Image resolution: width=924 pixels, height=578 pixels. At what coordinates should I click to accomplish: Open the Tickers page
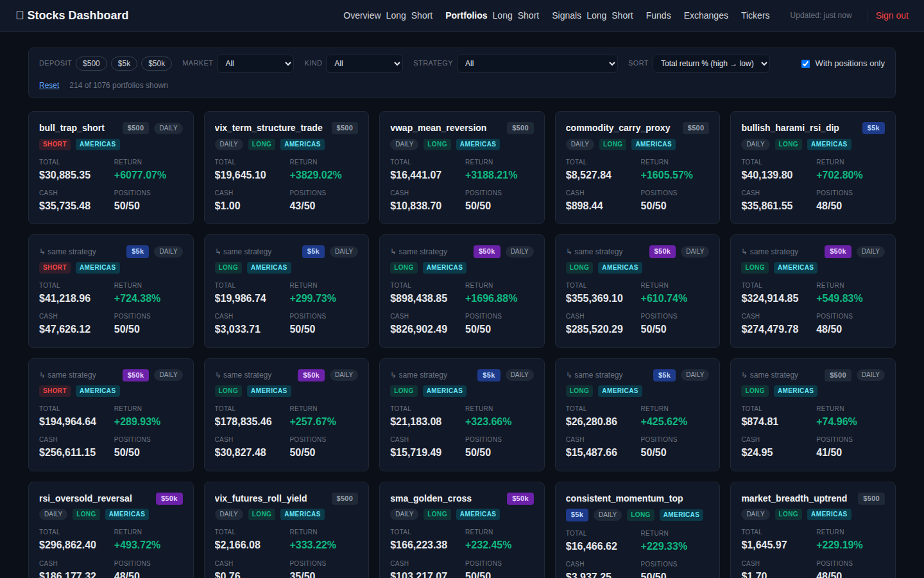tap(755, 15)
